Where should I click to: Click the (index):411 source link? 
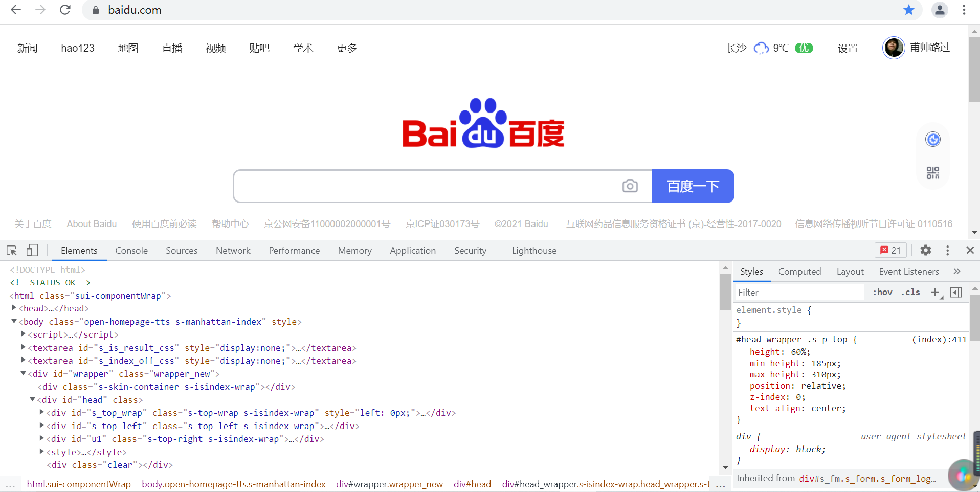[939, 339]
